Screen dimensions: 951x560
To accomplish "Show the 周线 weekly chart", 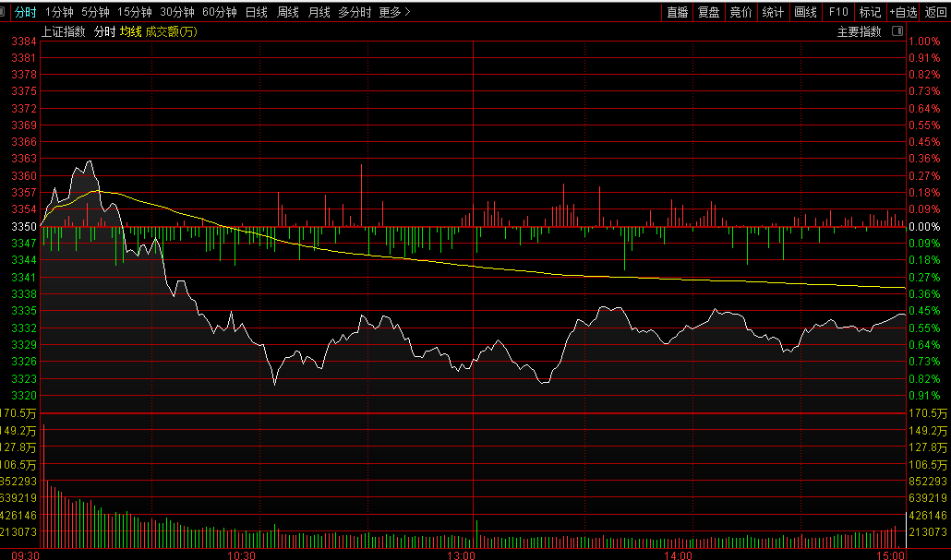I will coord(288,12).
